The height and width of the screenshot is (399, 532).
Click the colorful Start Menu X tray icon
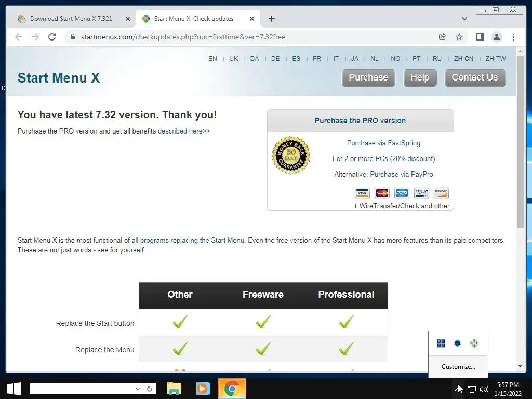tap(474, 343)
